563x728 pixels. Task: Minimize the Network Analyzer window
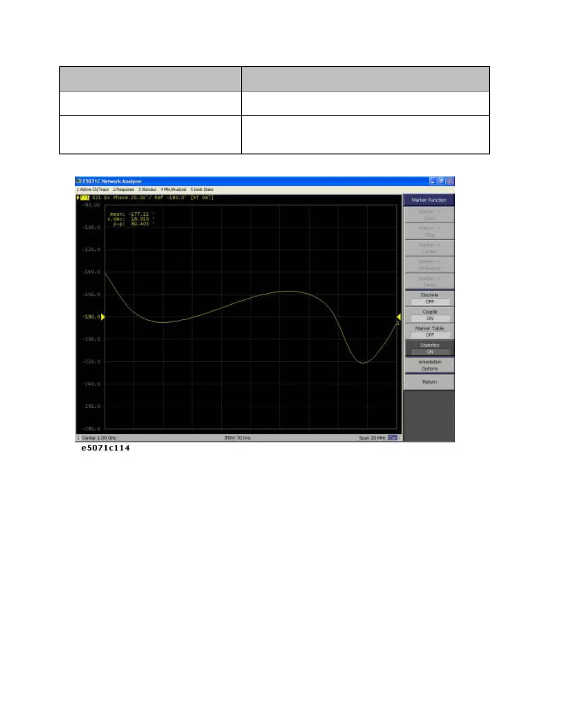tap(433, 181)
